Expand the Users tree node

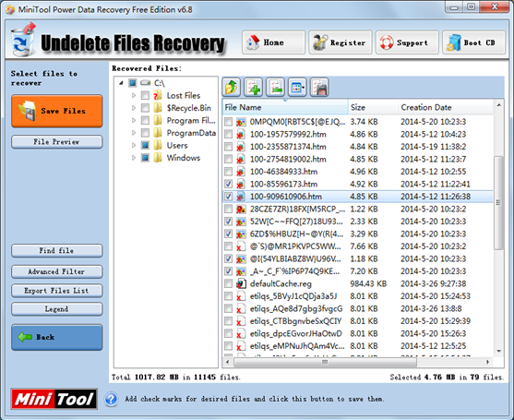coord(134,145)
